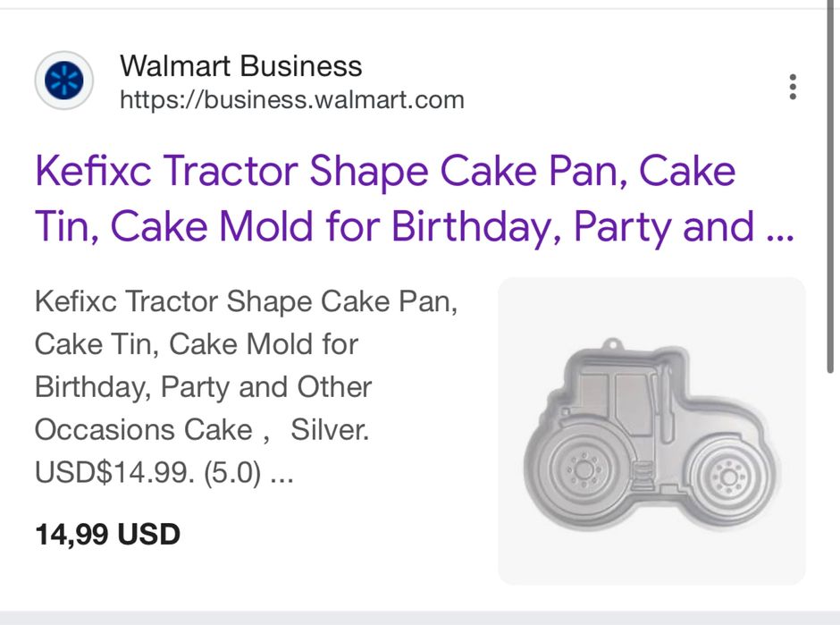
Task: Click "Birthday, Party and Other" snippet line
Action: tap(203, 388)
